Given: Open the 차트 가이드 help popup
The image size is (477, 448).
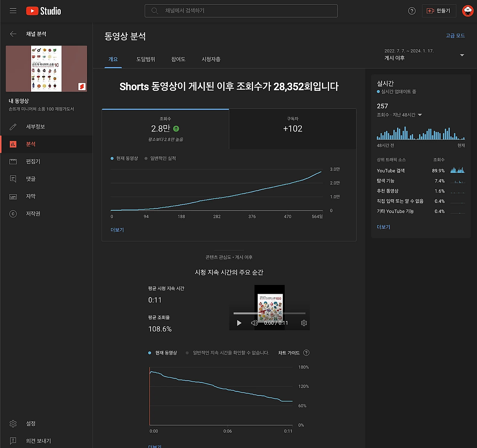Looking at the screenshot, I should [x=306, y=353].
